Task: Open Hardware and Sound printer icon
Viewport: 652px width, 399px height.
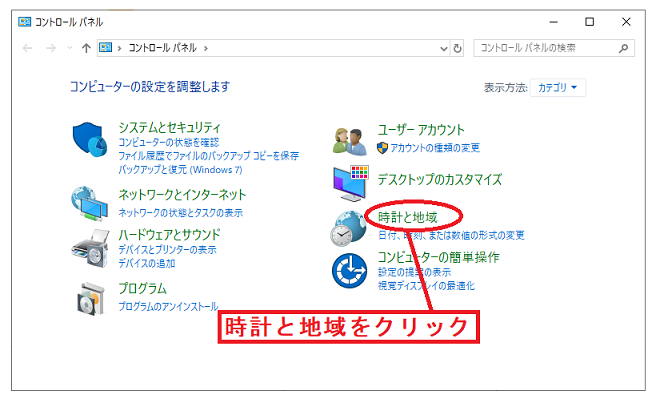Action: tap(90, 248)
